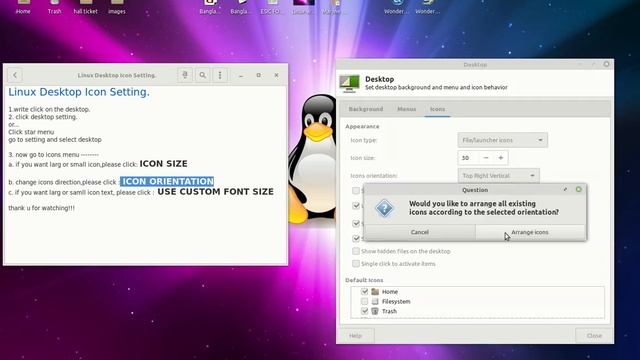Enable the Filesystem default icon checkbox
This screenshot has height=360, width=640.
coord(364,301)
